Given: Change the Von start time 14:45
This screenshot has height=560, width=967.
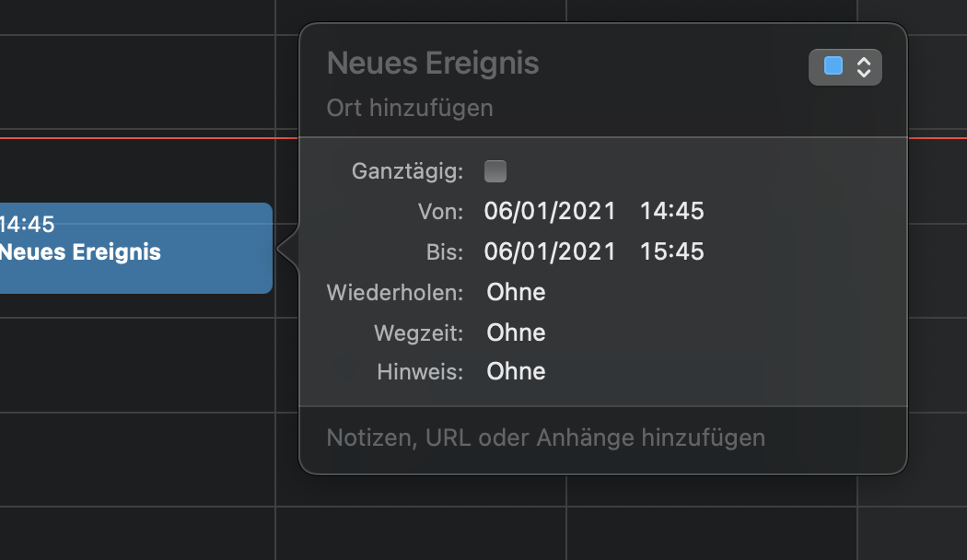Looking at the screenshot, I should click(672, 212).
